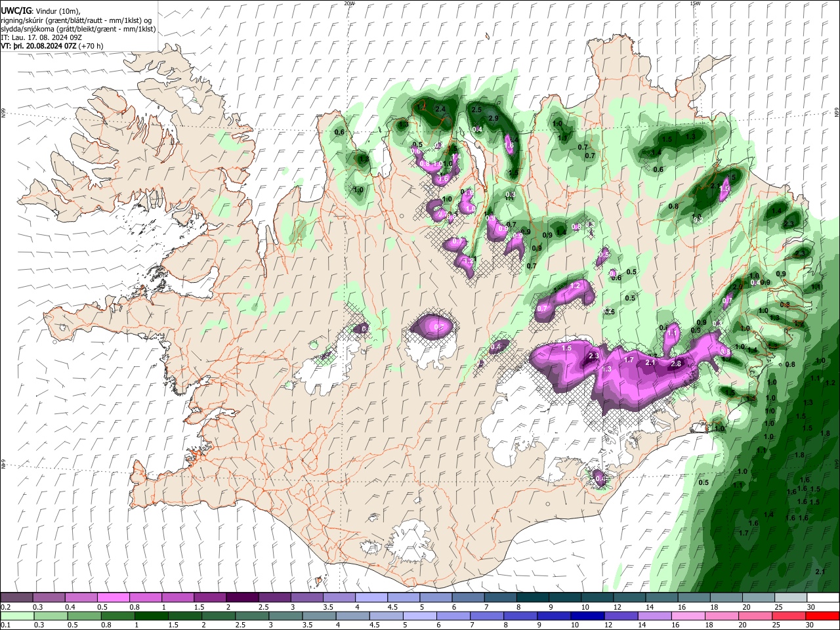
Task: Click the "2.9" rain value in northern Iceland
Action: pyautogui.click(x=493, y=118)
